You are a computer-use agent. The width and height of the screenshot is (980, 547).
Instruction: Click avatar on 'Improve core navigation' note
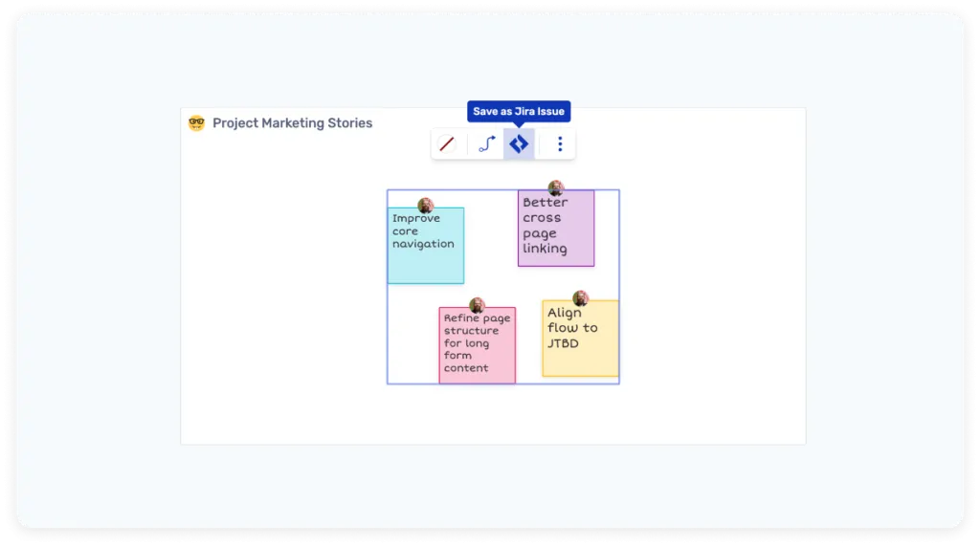(x=426, y=206)
